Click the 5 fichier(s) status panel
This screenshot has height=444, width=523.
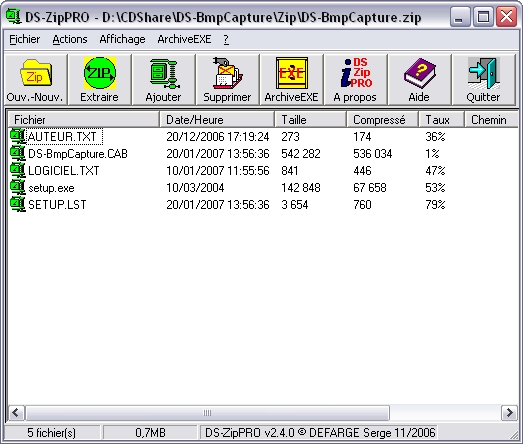pos(52,433)
